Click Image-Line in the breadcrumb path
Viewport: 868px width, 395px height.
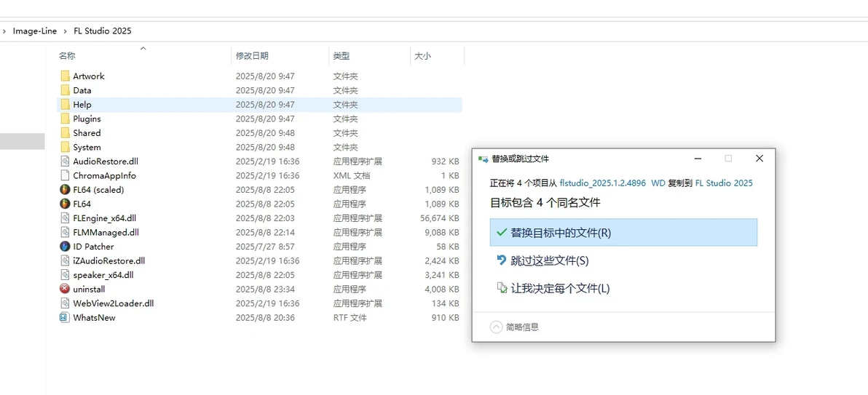point(35,31)
